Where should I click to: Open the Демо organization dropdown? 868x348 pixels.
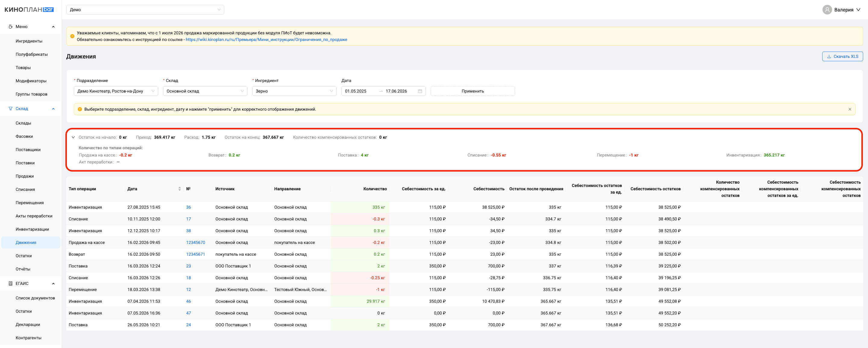point(145,9)
